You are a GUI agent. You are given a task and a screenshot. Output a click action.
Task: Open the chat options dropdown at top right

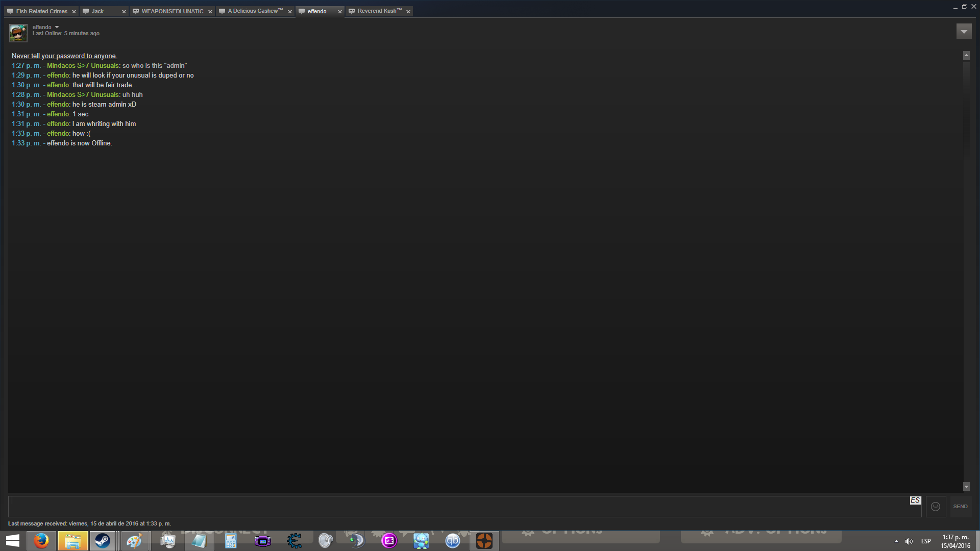tap(964, 32)
